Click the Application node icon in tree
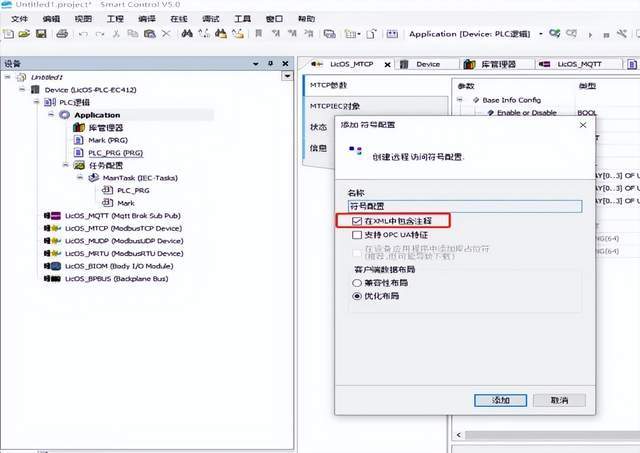The width and height of the screenshot is (640, 453). tap(65, 115)
